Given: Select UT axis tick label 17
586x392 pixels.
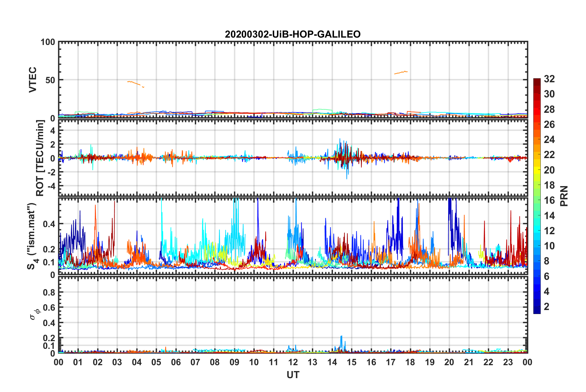Looking at the screenshot, I should pos(391,362).
